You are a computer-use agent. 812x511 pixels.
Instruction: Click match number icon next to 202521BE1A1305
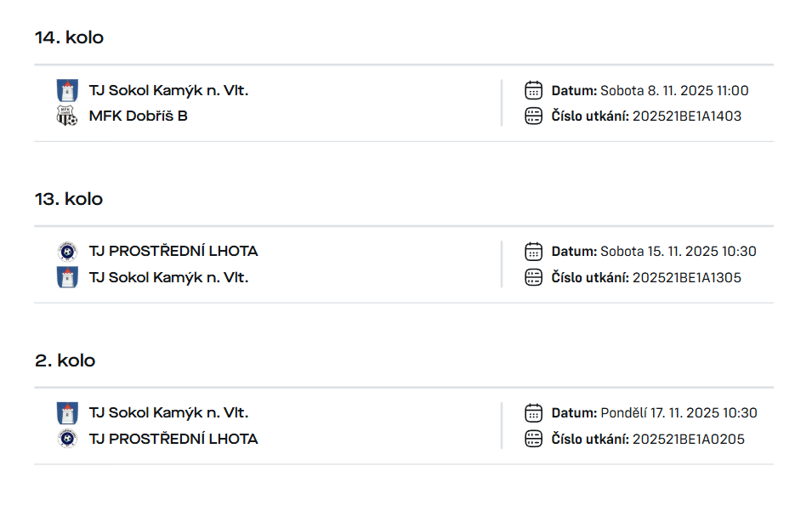[534, 277]
